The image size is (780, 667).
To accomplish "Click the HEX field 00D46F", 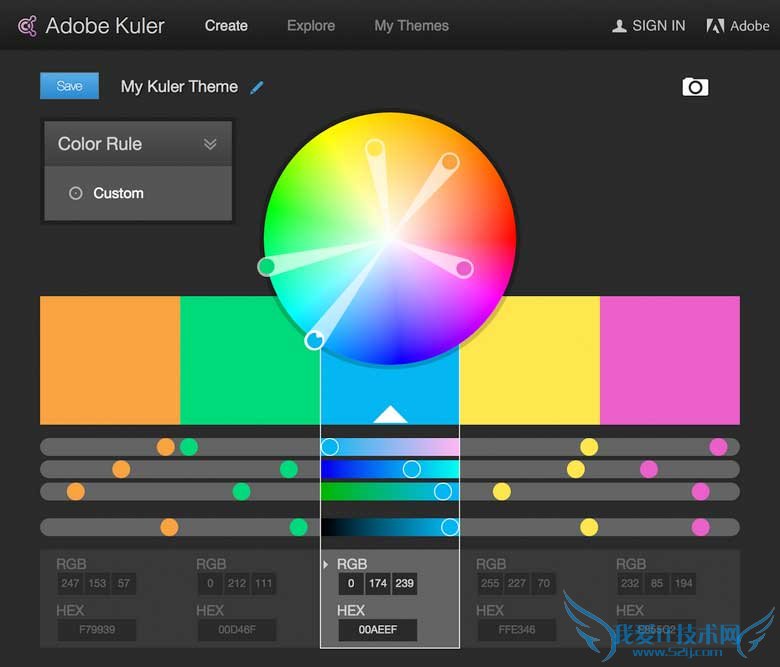I will pos(237,630).
